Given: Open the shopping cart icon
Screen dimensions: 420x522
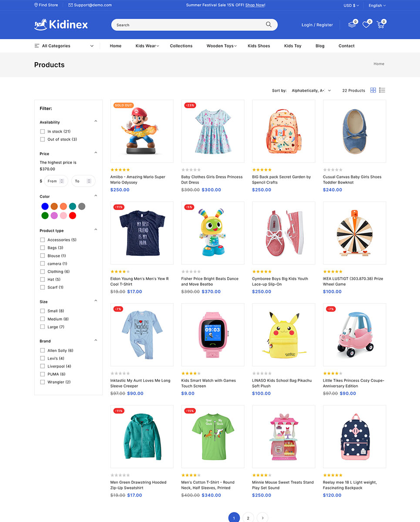Looking at the screenshot, I should pos(380,25).
